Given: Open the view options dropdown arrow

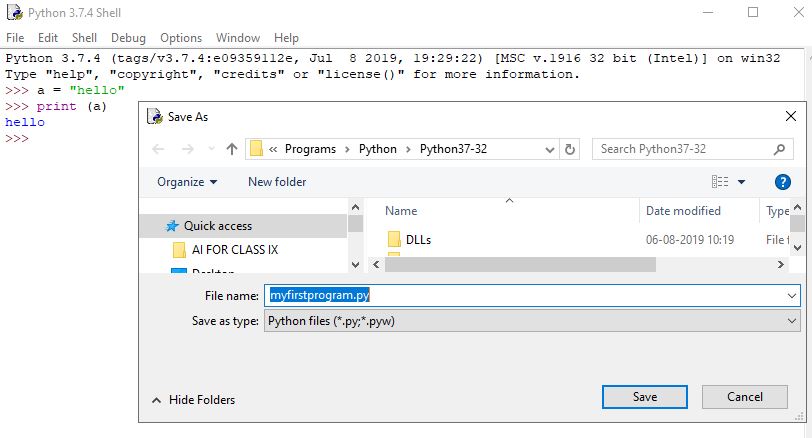Looking at the screenshot, I should click(741, 182).
